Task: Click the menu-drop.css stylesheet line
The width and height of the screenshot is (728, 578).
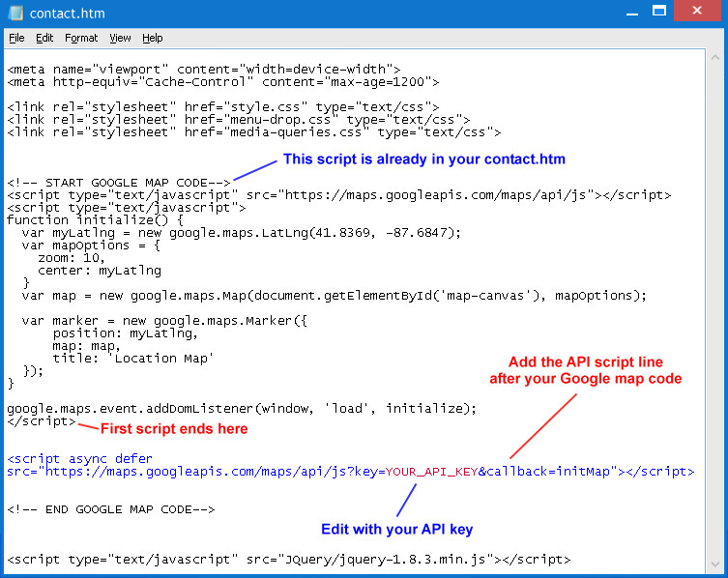Action: click(x=239, y=120)
